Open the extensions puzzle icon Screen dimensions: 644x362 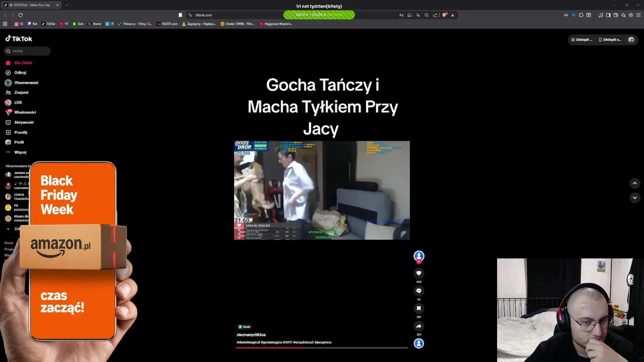(581, 15)
